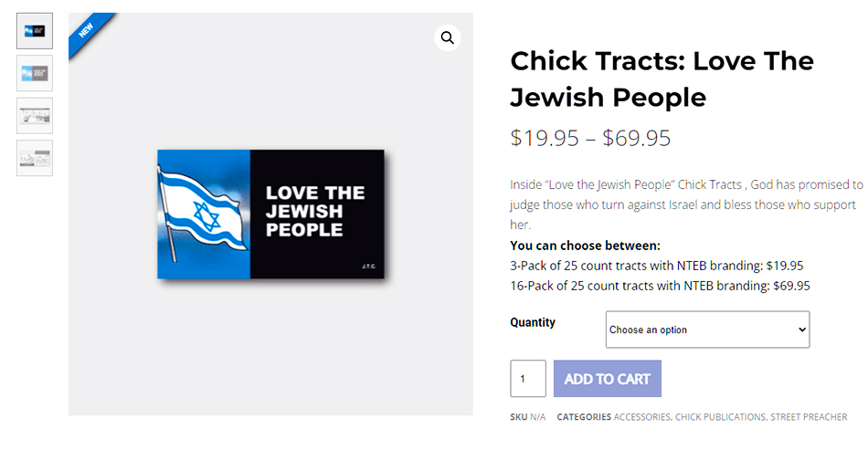Click the magnifier zoom icon on product image
This screenshot has width=868, height=450.
[448, 37]
